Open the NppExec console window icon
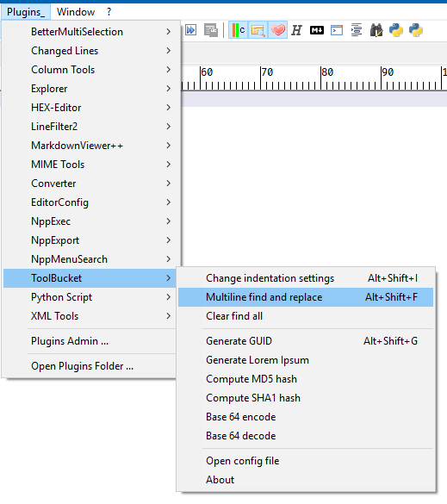Screen dimensions: 447x504 point(337,30)
